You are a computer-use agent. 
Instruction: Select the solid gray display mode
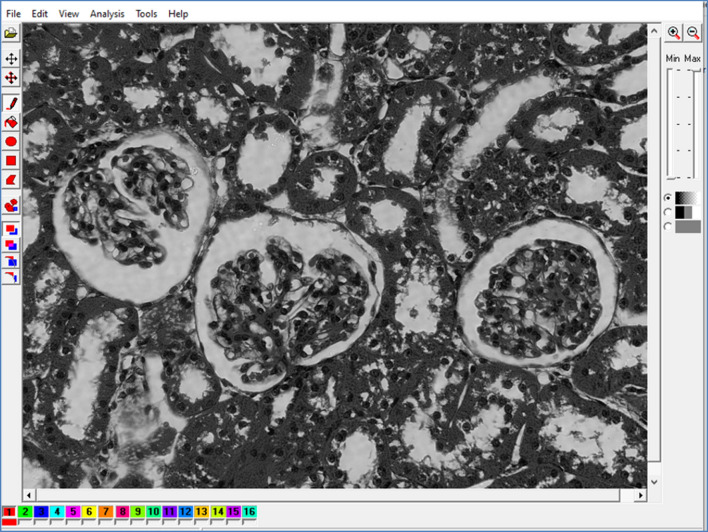(x=668, y=226)
